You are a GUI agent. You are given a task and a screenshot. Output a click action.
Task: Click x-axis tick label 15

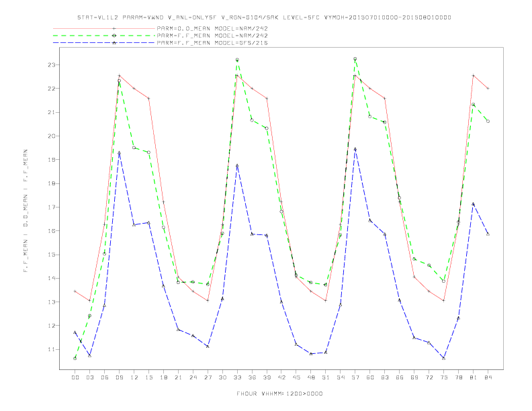[148, 377]
